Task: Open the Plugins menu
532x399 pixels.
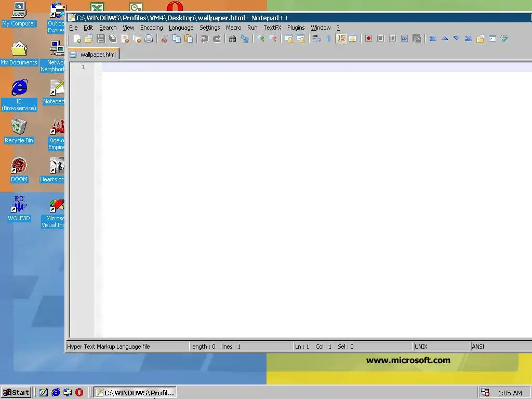Action: [x=296, y=28]
